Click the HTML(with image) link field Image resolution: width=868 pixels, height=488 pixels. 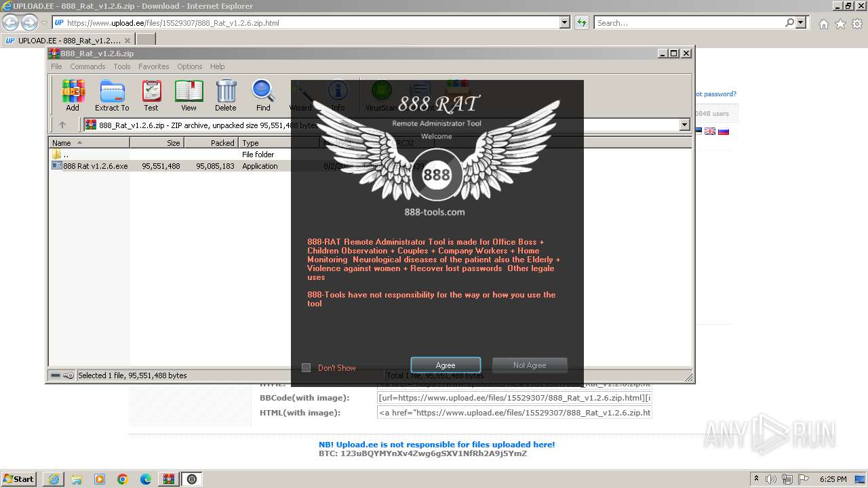(515, 413)
